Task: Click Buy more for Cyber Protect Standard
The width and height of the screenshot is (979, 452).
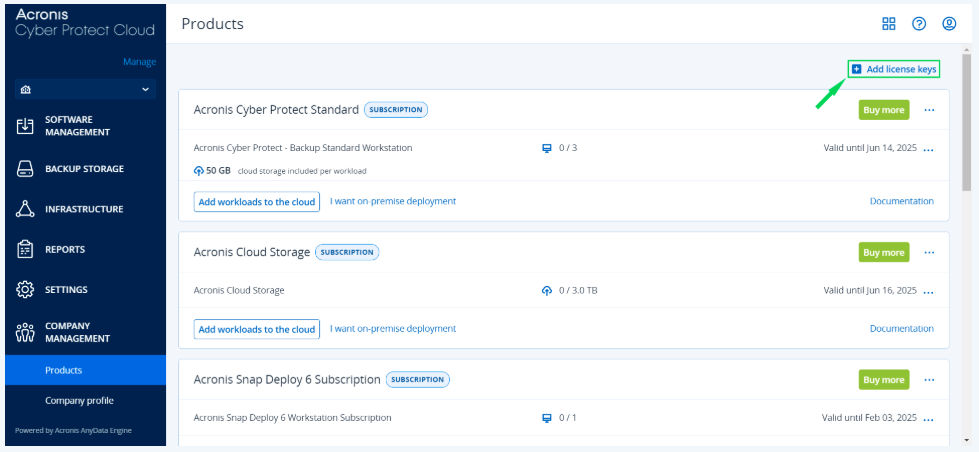Action: point(883,110)
